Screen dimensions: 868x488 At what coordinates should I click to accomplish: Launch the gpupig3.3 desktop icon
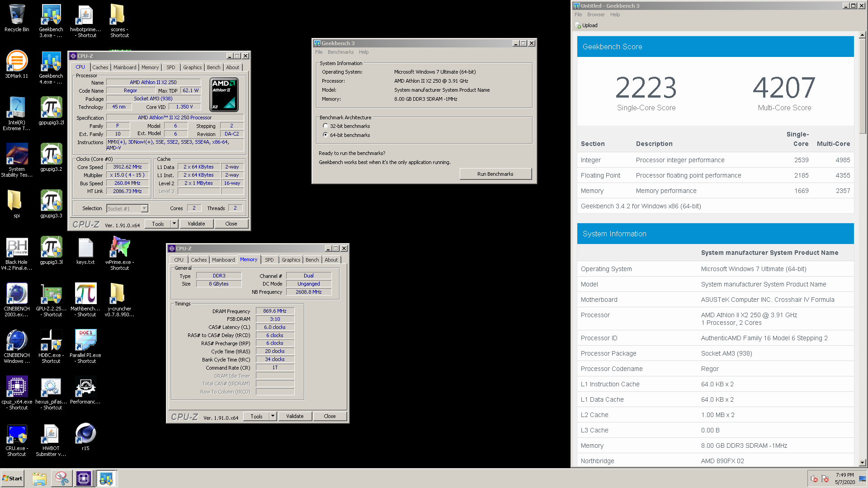(x=51, y=204)
